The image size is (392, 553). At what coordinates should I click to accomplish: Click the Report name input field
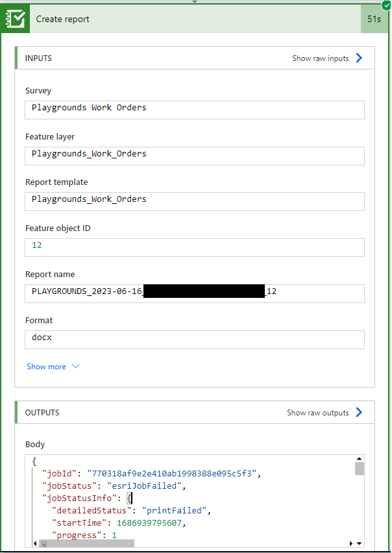[x=194, y=293]
